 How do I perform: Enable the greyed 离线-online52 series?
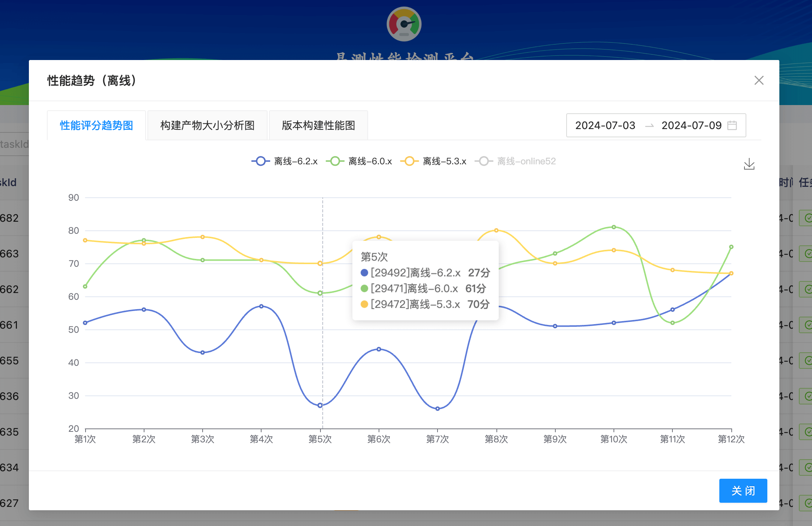(515, 161)
